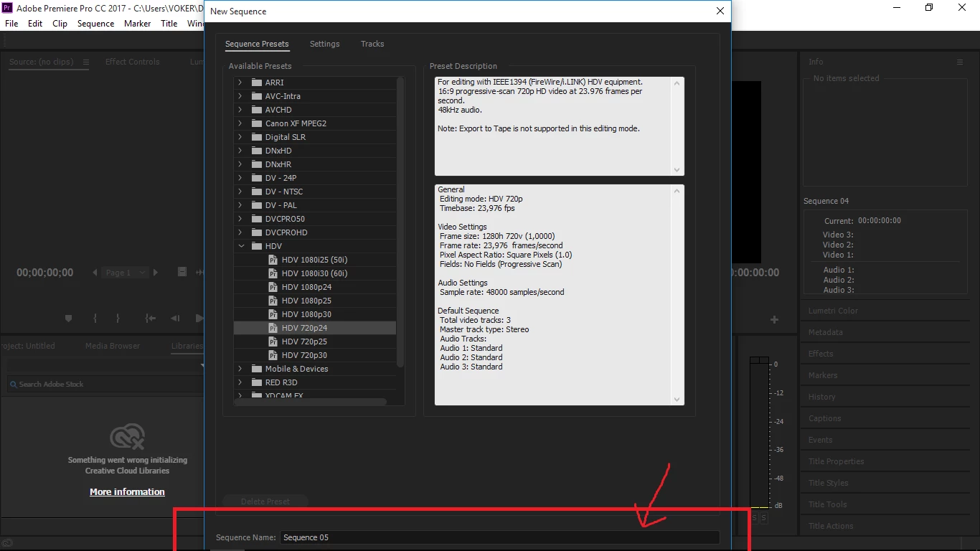Click the magnifier icon in Adobe Stock search
The image size is (980, 551).
pyautogui.click(x=13, y=385)
